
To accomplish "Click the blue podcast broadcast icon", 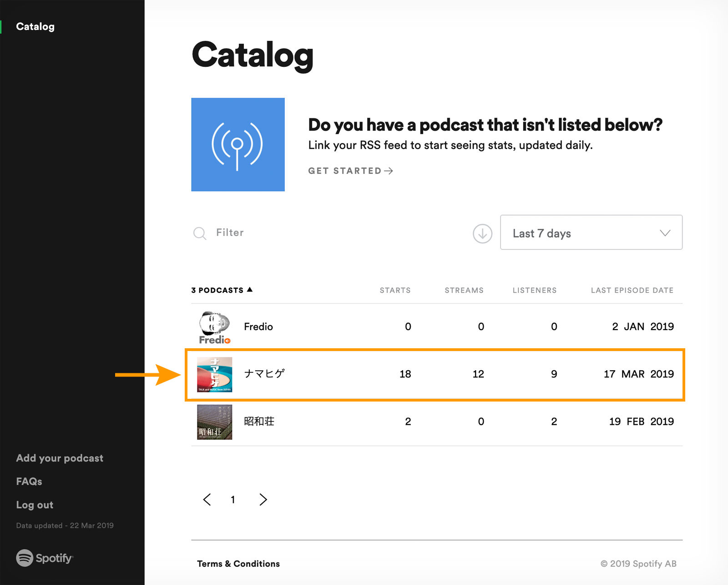I will point(238,144).
